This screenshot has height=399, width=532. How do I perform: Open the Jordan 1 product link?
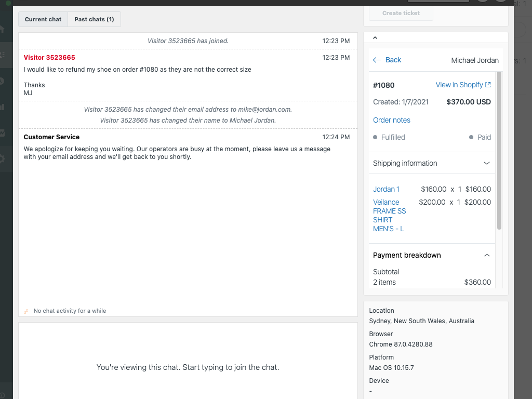386,189
